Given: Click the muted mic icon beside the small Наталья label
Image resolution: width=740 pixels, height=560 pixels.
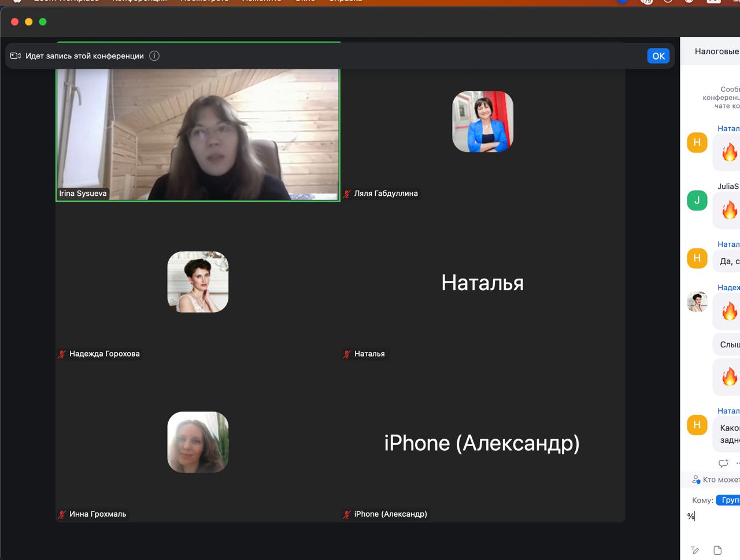Looking at the screenshot, I should pyautogui.click(x=347, y=354).
